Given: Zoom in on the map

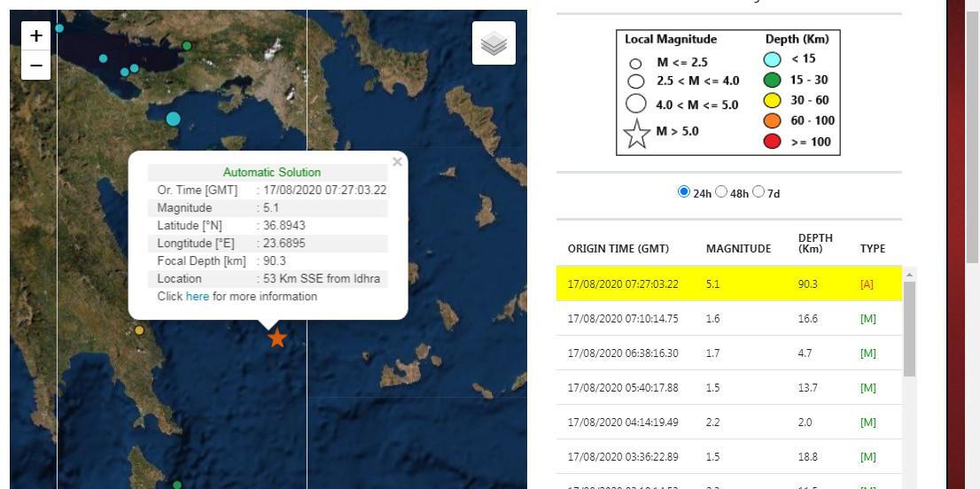Looking at the screenshot, I should pos(35,35).
